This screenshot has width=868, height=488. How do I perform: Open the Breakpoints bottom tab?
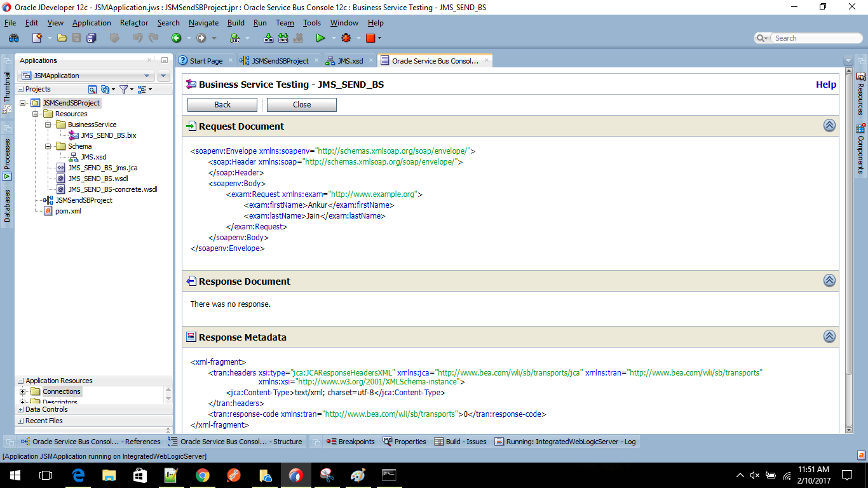(350, 442)
